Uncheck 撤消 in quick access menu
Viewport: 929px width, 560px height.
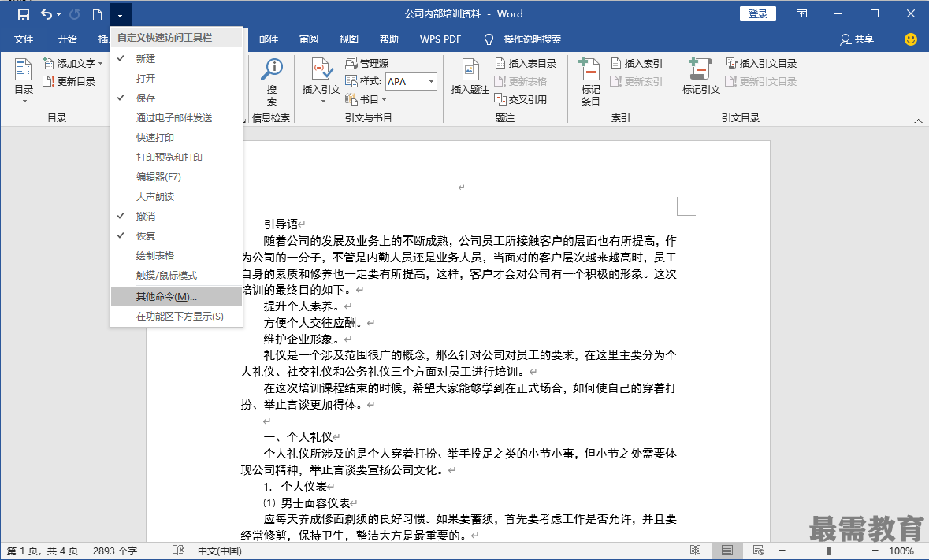(x=177, y=216)
